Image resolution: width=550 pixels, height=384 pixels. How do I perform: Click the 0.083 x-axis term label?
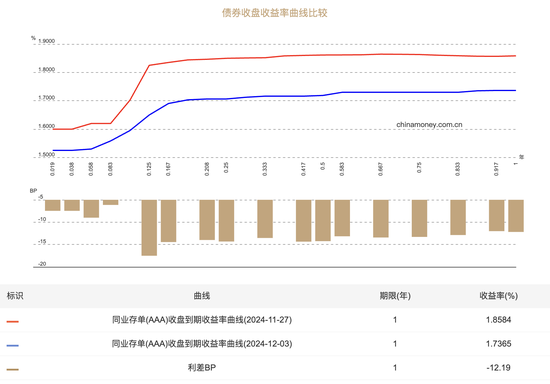pos(110,169)
